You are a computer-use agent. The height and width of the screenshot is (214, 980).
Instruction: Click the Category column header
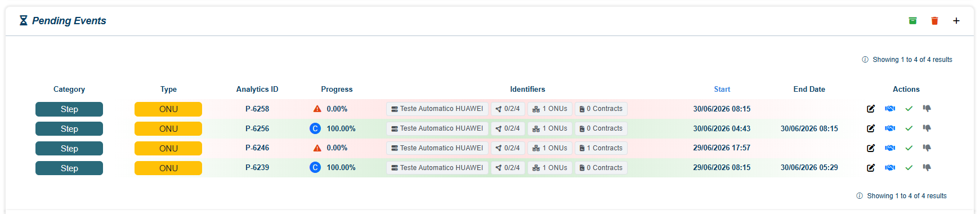[x=69, y=89]
